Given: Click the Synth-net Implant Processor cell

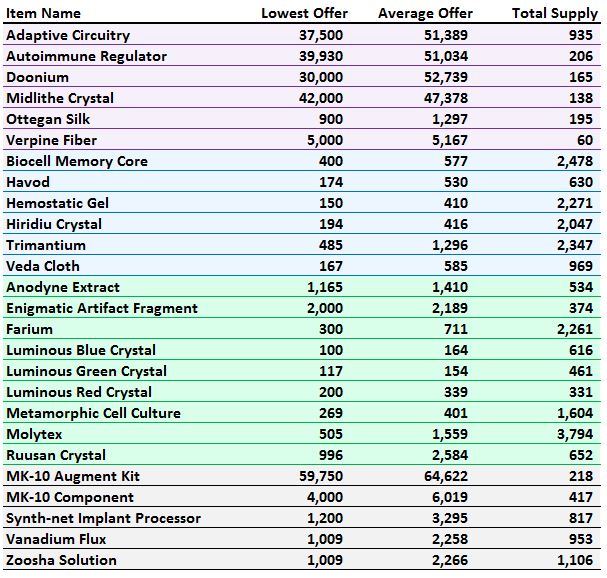Looking at the screenshot, I should click(x=103, y=518).
